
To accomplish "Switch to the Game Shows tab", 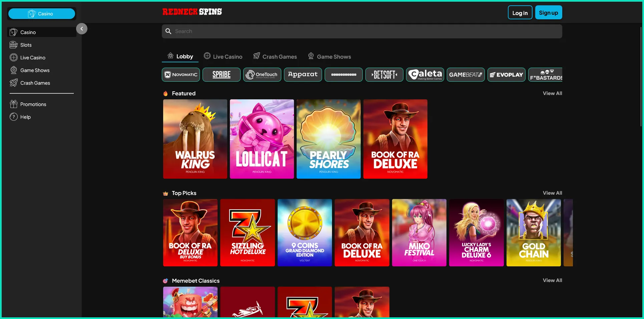I will [x=329, y=57].
